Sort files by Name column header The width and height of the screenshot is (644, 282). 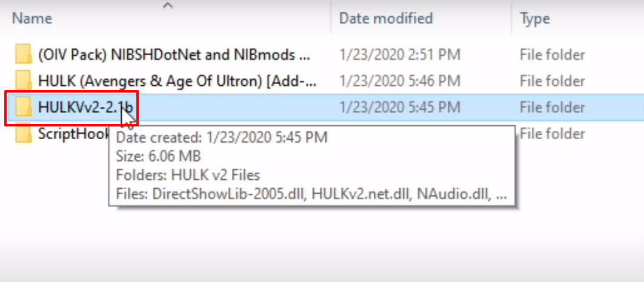pos(32,19)
